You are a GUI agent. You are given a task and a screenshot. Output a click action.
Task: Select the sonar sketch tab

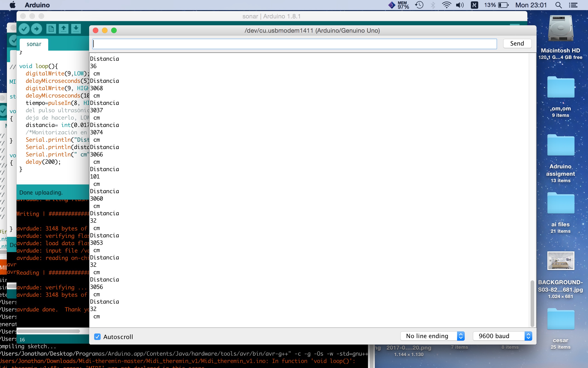(34, 44)
